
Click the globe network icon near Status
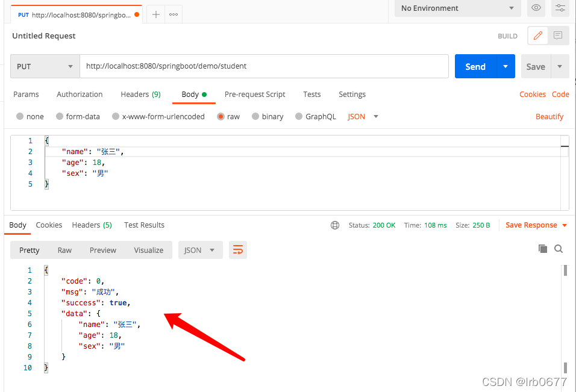coord(334,225)
